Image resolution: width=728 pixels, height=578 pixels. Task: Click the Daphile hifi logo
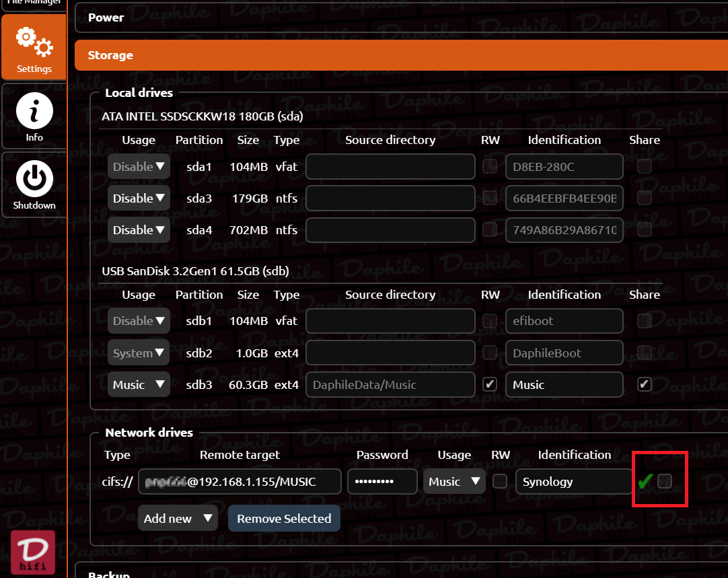33,552
